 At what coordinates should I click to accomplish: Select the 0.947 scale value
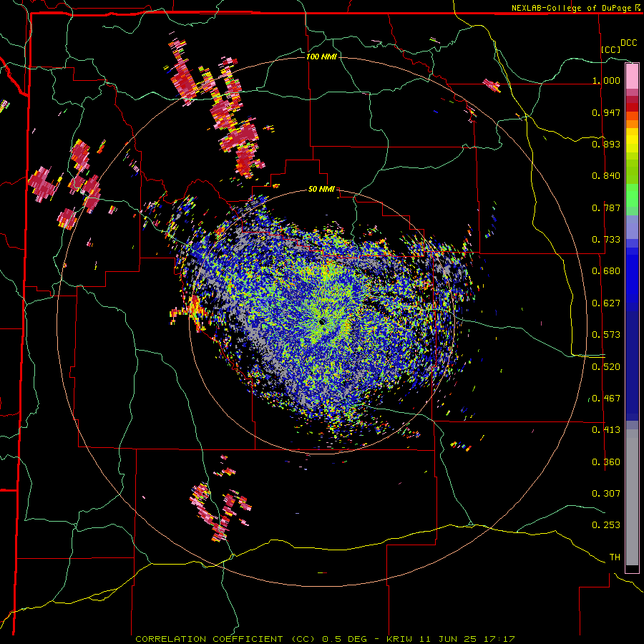point(606,112)
